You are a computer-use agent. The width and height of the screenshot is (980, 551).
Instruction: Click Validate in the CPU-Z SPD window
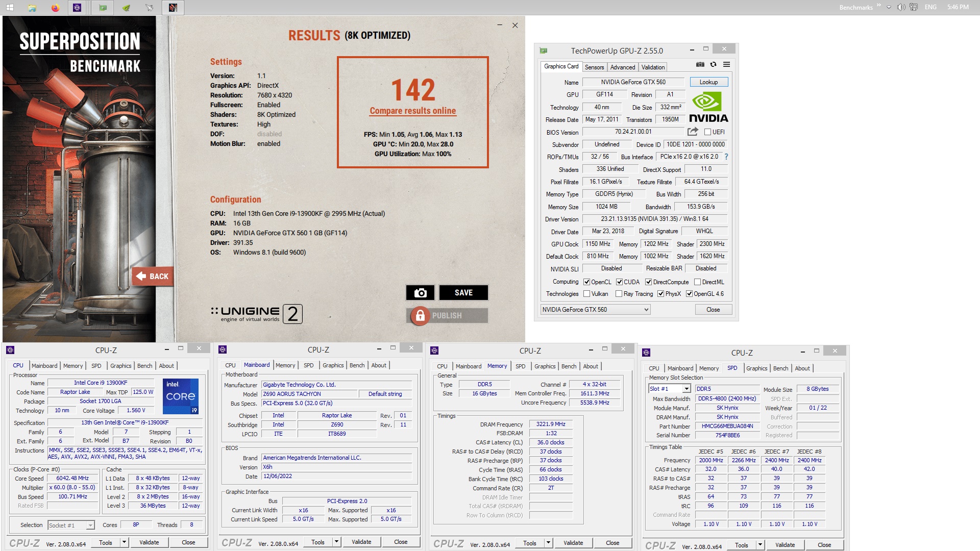[785, 545]
